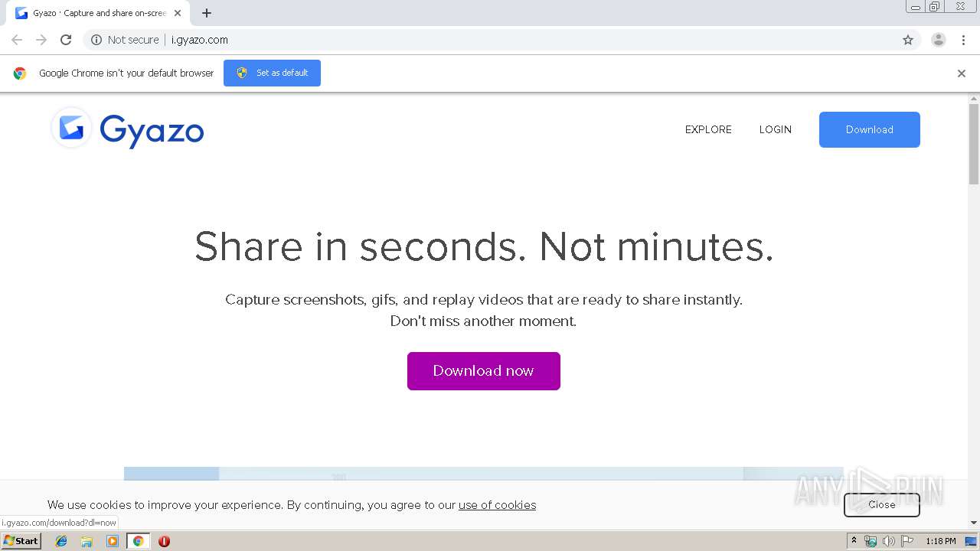
Task: Open the EXPLORE page
Action: point(708,129)
